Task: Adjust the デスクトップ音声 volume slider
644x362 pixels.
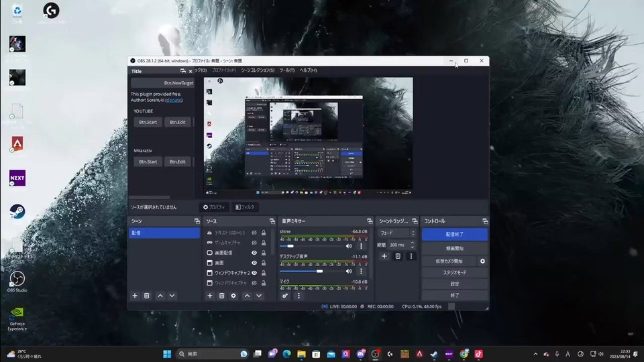Action: click(319, 271)
